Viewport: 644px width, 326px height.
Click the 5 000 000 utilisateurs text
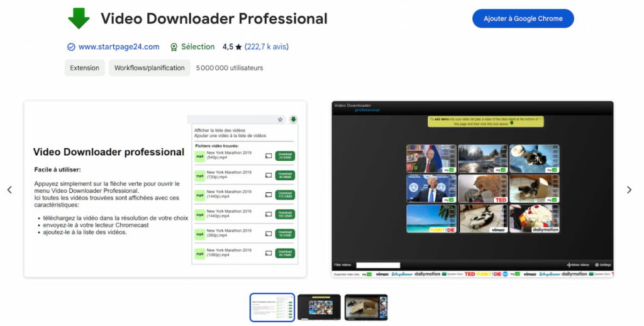pyautogui.click(x=230, y=68)
